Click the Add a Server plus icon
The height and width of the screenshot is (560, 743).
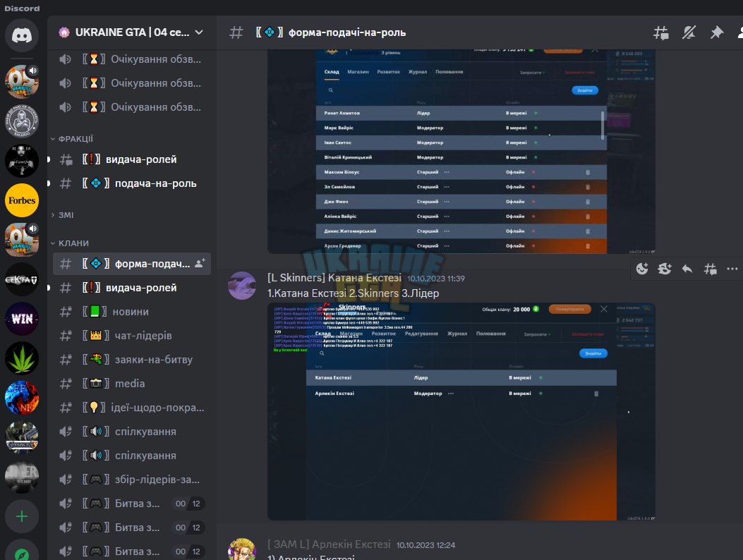[x=22, y=516]
